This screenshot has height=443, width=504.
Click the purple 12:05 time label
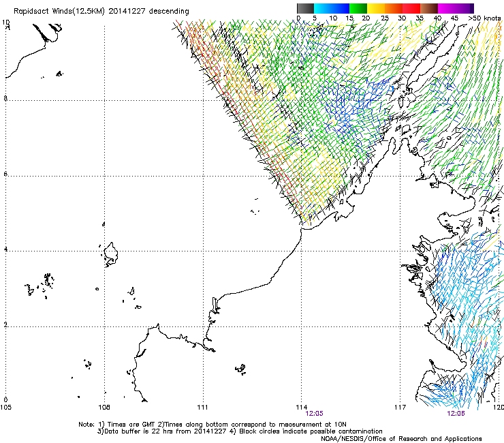coord(314,414)
